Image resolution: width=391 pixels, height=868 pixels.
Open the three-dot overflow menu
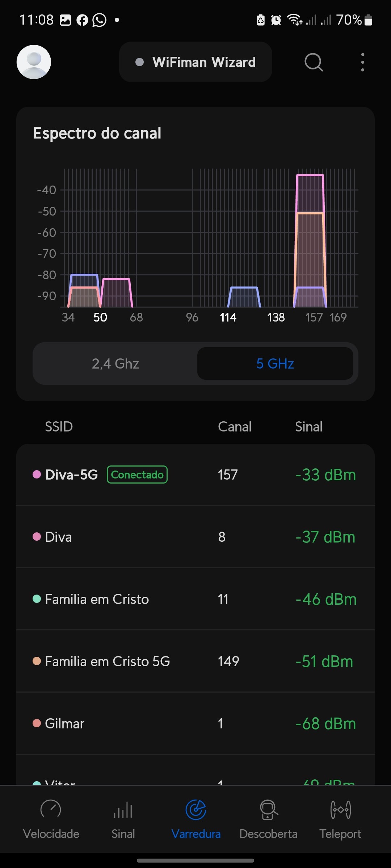362,62
